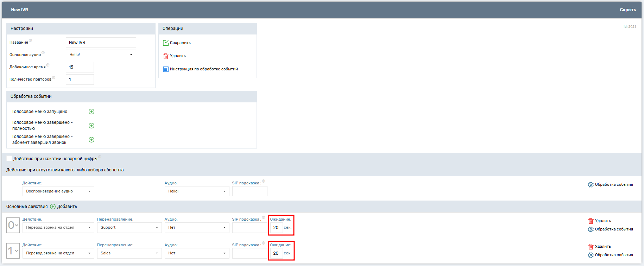Open the Sales redirect dropdown
Screen dimensions: 644x266
tap(129, 253)
